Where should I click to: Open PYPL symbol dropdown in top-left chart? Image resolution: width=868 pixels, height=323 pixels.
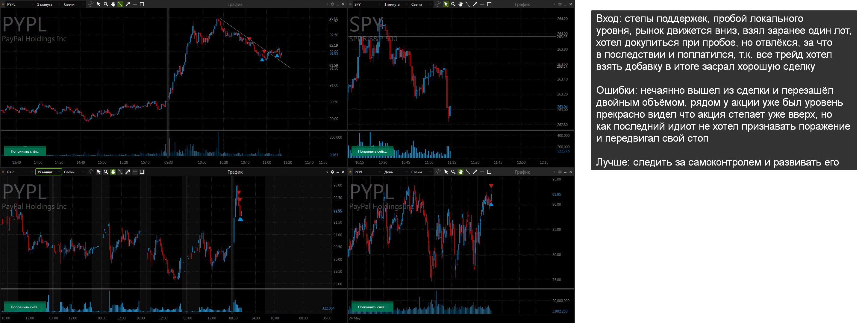(x=20, y=4)
